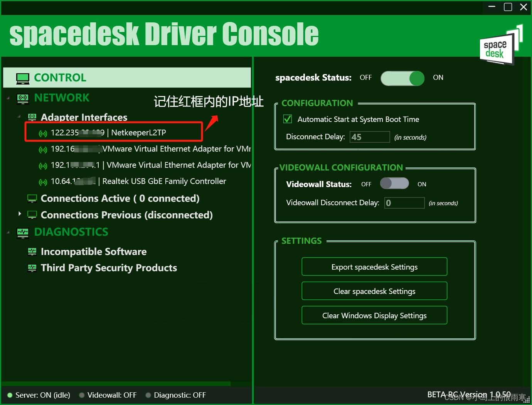Screen dimensions: 532x405
Task: Click Server: ON (idle) status text
Action: 43,395
